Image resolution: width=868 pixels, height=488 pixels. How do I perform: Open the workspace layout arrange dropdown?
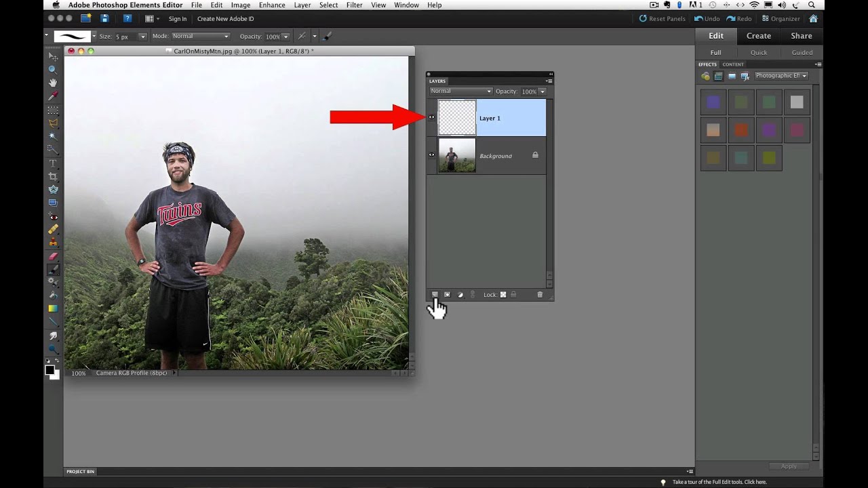coord(152,18)
